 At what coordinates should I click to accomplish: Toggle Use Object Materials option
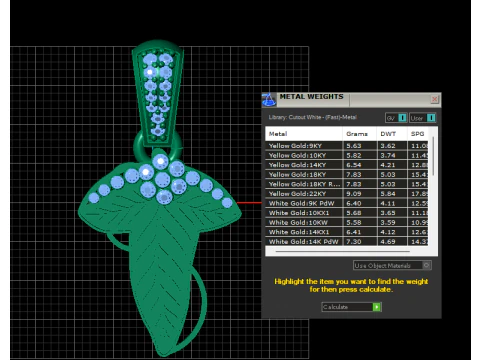pyautogui.click(x=392, y=265)
